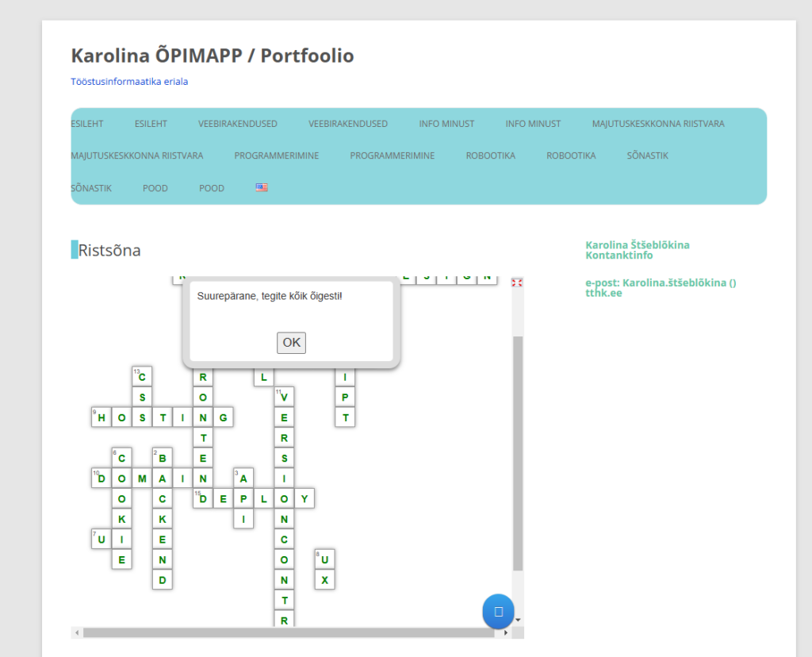This screenshot has width=812, height=657.
Task: Click the crossword vertical scrollbar thumb
Action: [518, 452]
